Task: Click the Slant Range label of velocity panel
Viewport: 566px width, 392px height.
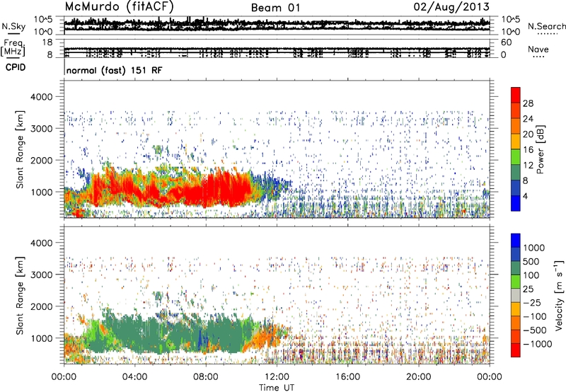Action: [x=20, y=295]
